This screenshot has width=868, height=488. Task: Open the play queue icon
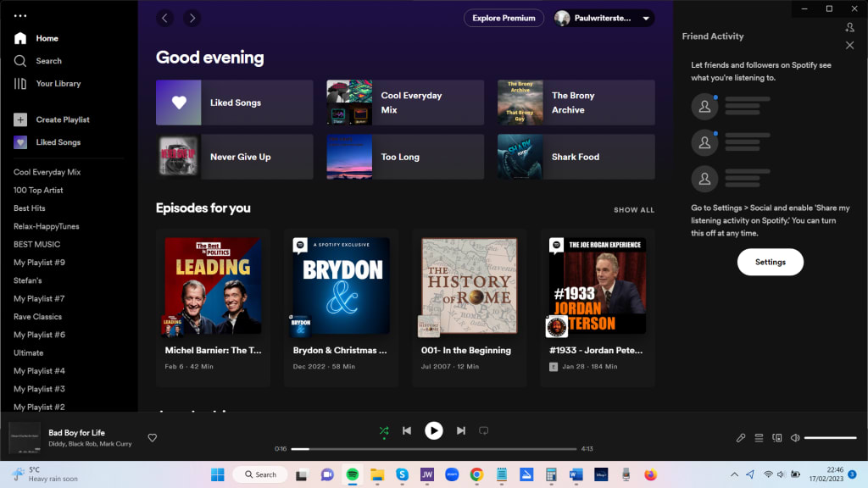[759, 438]
